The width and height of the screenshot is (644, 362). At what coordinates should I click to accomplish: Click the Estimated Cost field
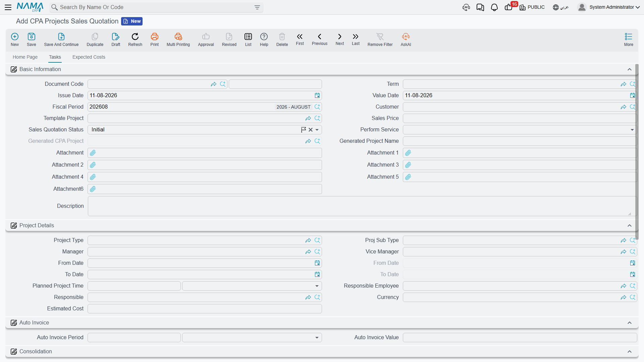205,309
